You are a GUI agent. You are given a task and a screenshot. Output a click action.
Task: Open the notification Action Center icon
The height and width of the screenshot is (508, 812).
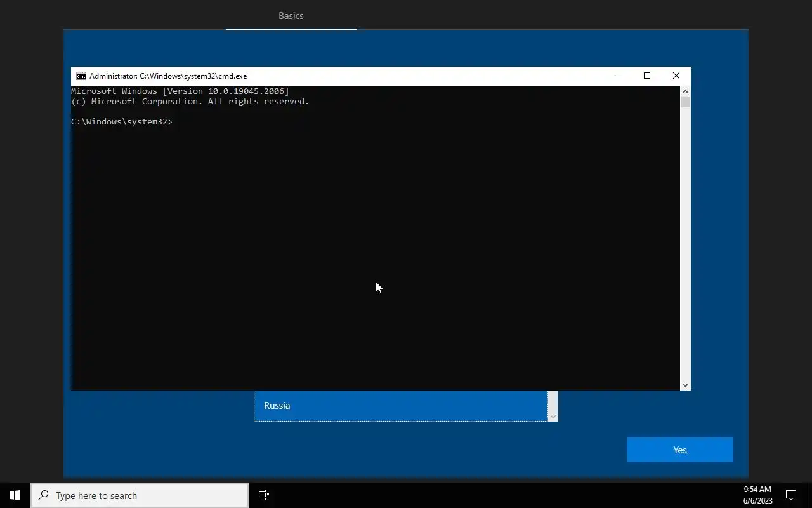pos(791,495)
